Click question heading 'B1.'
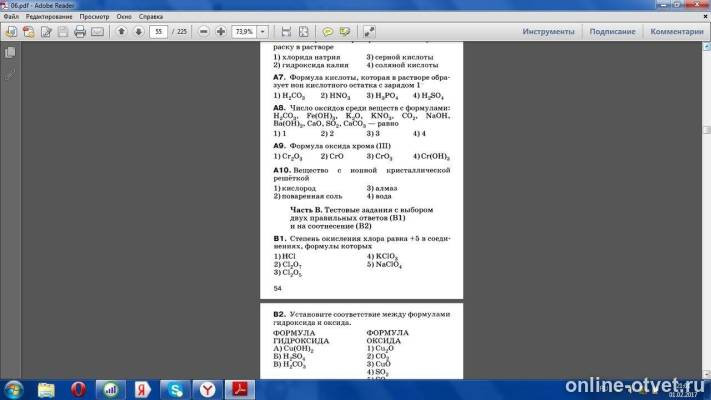 point(279,238)
